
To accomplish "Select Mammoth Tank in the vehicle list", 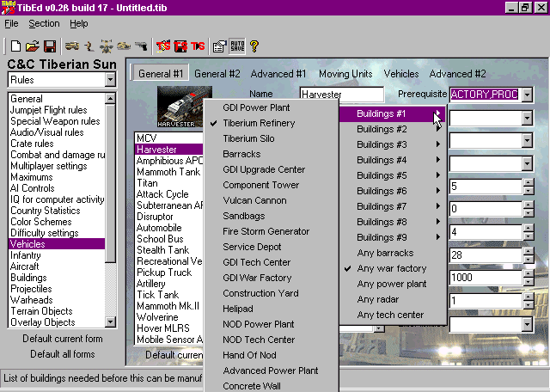I will click(168, 172).
